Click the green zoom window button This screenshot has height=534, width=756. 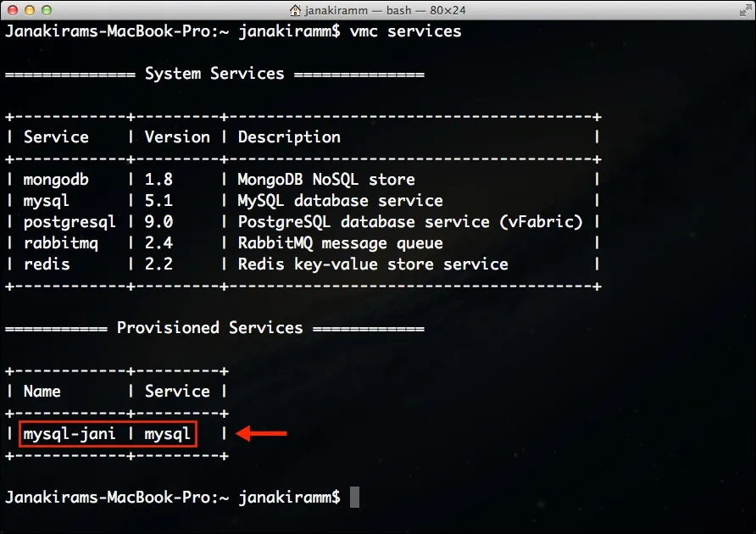coord(47,10)
